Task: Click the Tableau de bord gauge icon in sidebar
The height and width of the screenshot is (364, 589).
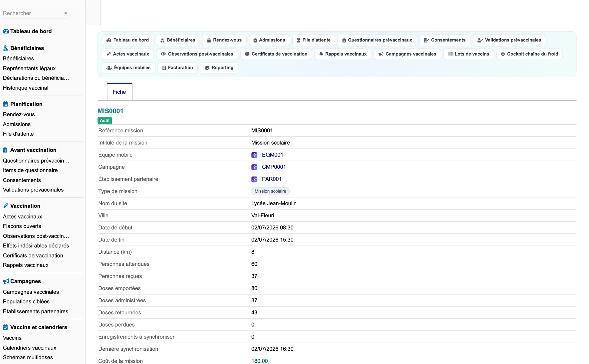Action: tap(6, 31)
